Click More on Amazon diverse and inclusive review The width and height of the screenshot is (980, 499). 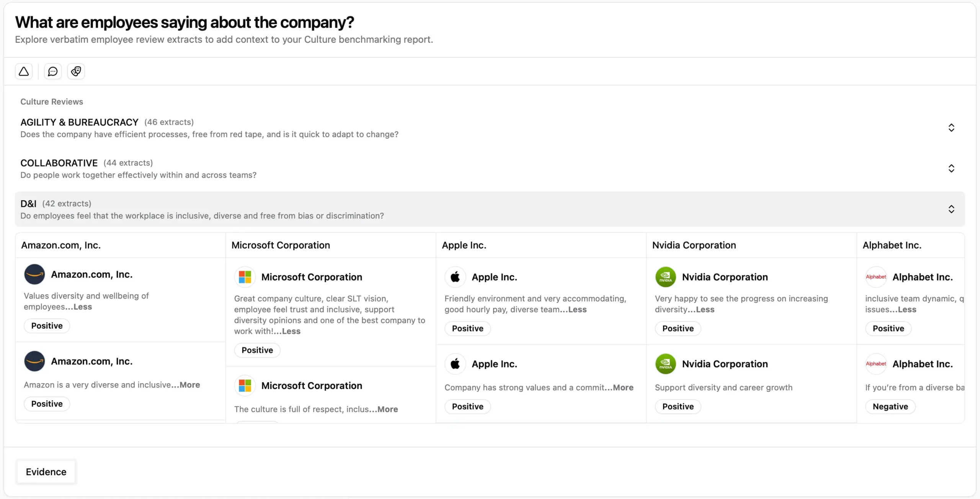coord(190,385)
